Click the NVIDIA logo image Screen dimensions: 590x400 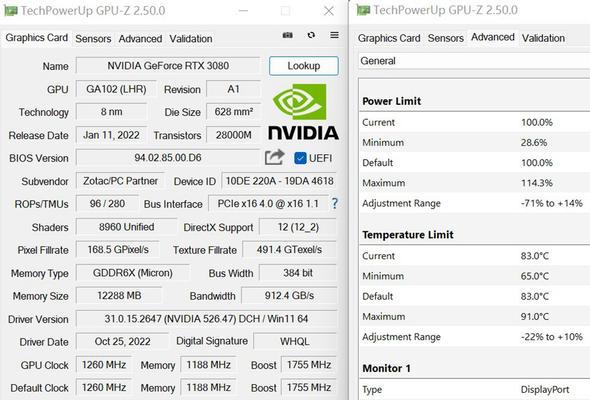[303, 112]
